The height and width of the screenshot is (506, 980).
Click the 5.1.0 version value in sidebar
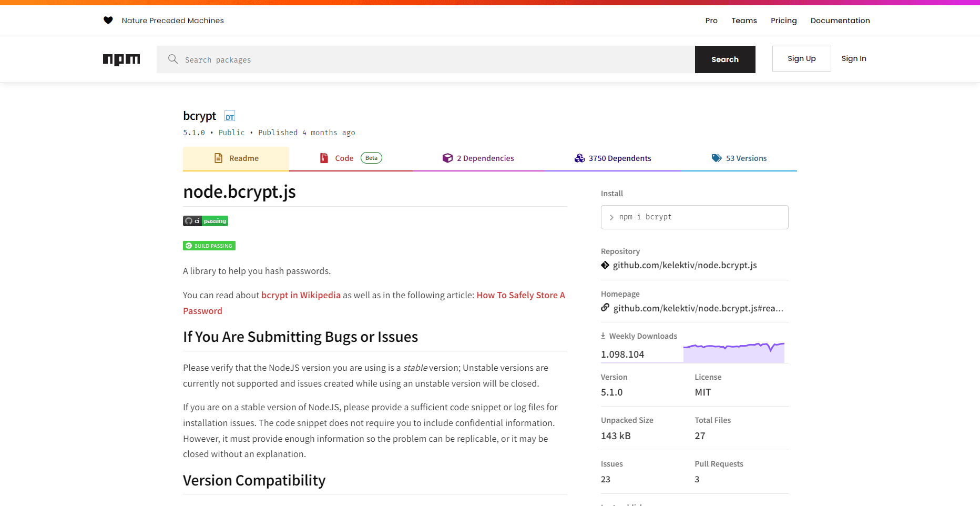611,392
